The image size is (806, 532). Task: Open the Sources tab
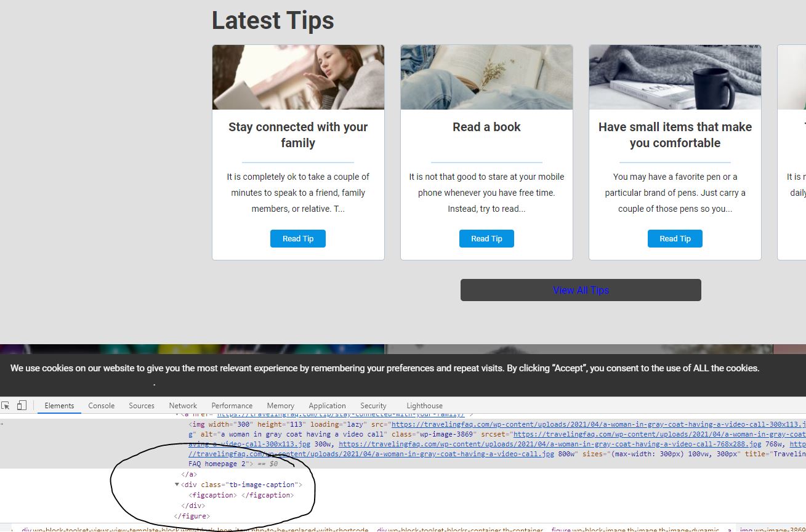[x=142, y=406]
